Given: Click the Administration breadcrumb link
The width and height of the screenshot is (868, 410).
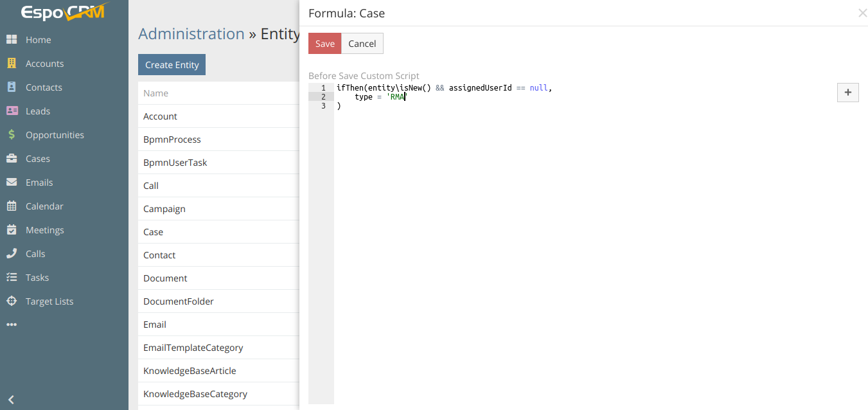Looking at the screenshot, I should click(191, 34).
